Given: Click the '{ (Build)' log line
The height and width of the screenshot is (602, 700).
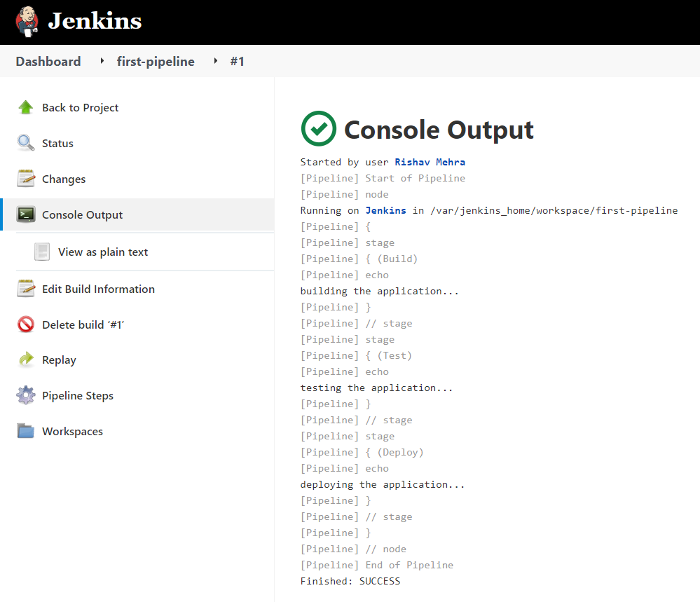Looking at the screenshot, I should pos(359,259).
